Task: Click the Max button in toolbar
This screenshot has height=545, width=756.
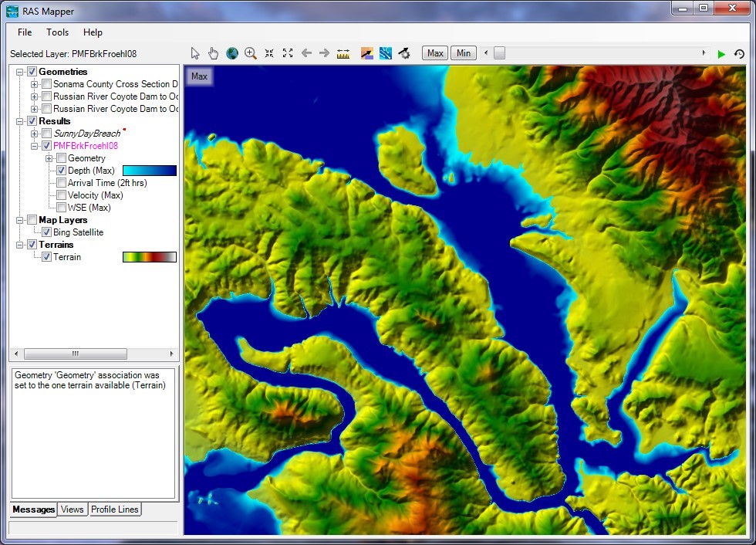Action: coord(435,53)
